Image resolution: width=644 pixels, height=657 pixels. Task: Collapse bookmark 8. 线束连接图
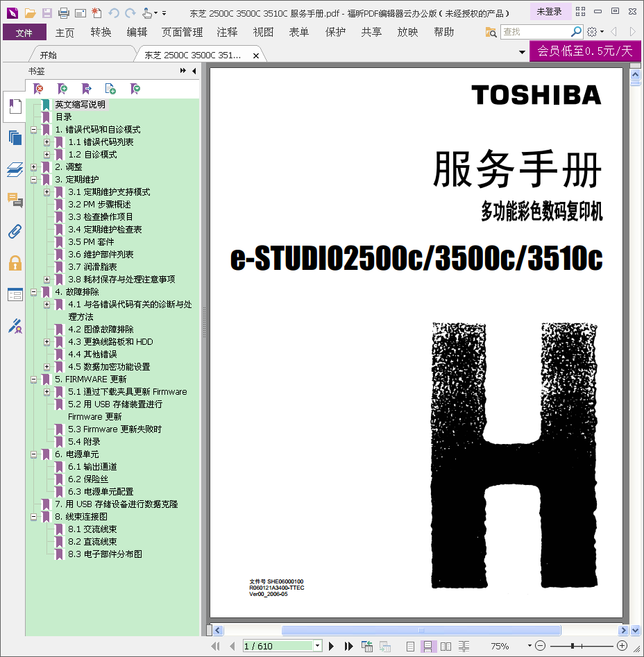tap(34, 517)
